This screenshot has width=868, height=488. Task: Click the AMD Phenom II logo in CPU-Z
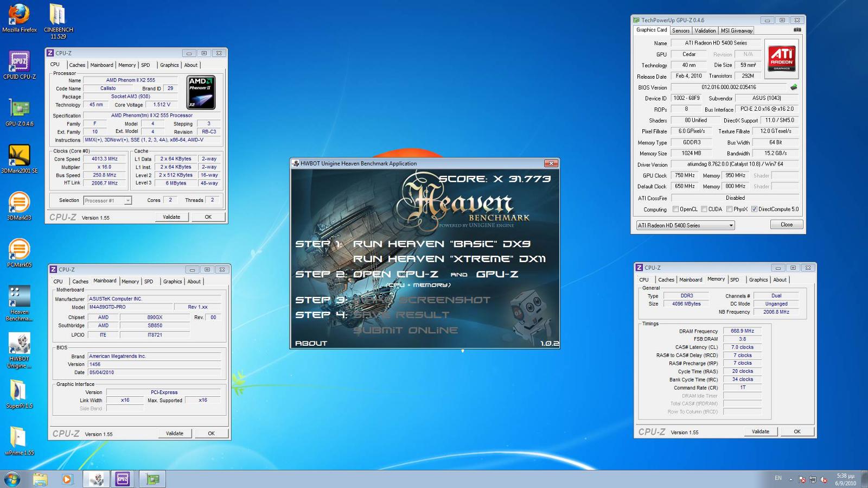[x=201, y=92]
